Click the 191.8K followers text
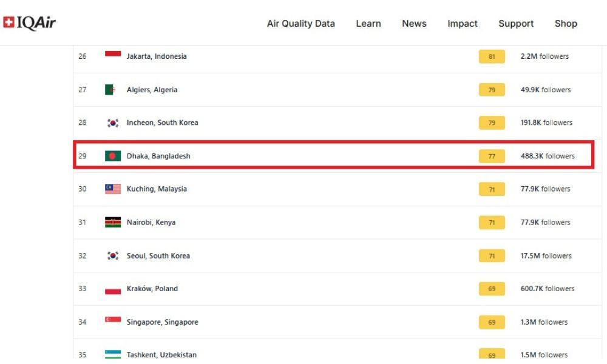607x364 pixels. (546, 123)
